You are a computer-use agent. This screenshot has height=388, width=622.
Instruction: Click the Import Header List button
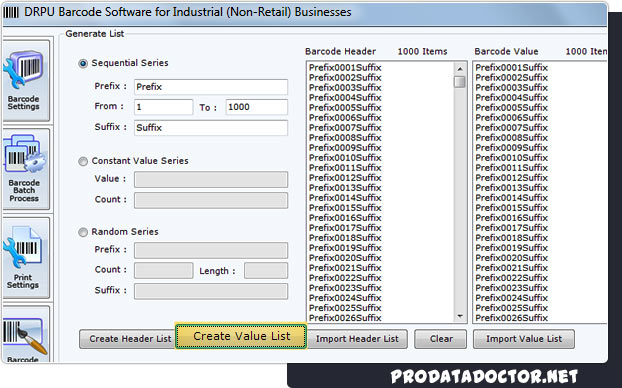pos(357,339)
